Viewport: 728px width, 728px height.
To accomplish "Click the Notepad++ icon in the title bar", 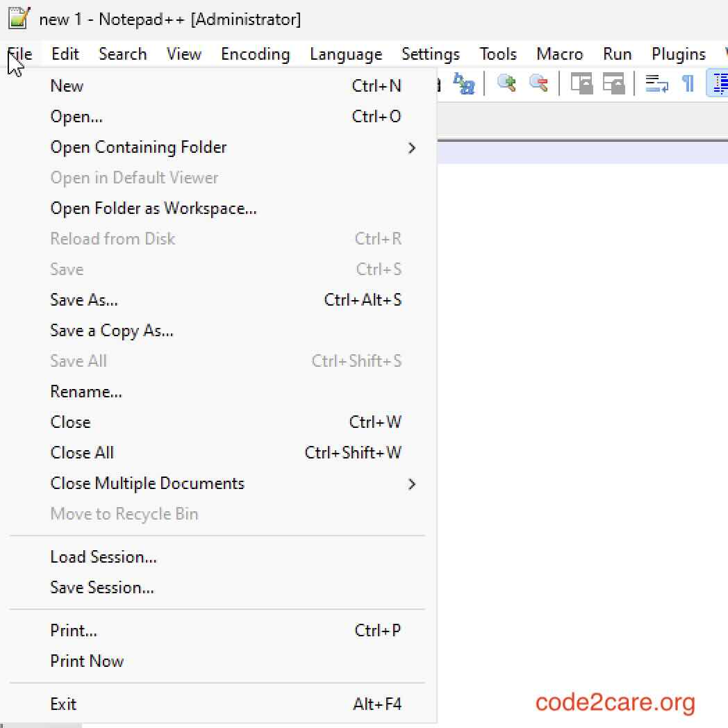I will coord(17,19).
